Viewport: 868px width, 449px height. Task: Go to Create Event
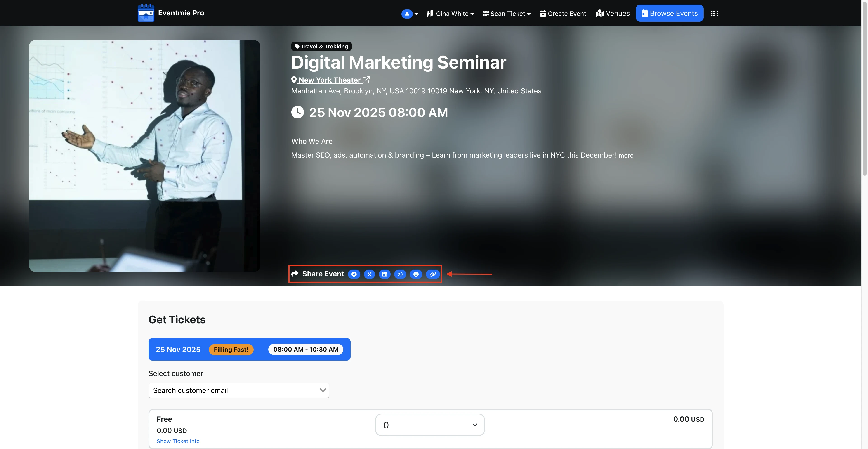pyautogui.click(x=563, y=14)
